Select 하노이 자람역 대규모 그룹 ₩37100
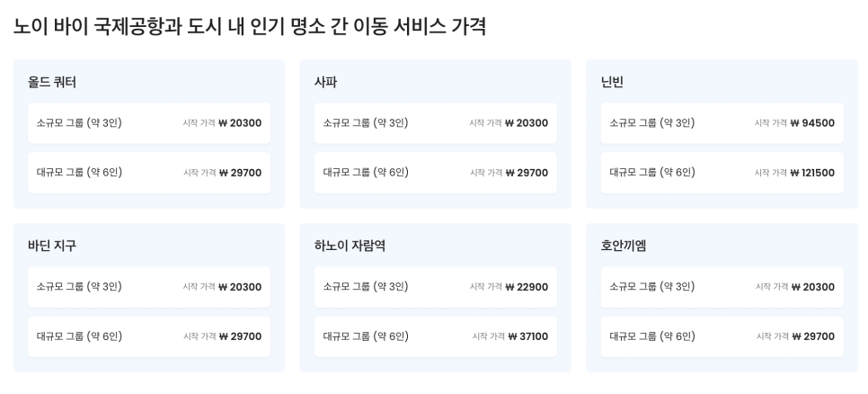This screenshot has width=868, height=394. 436,336
